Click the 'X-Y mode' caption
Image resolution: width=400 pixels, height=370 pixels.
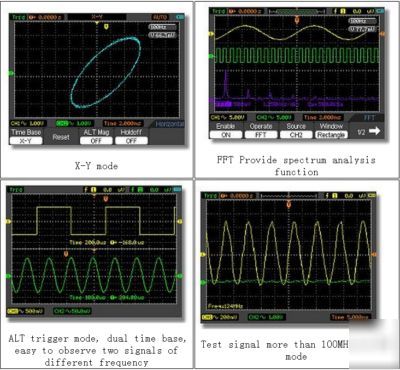(96, 166)
